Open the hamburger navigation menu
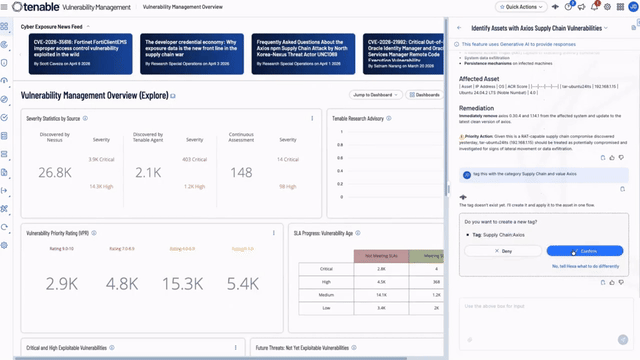The height and width of the screenshot is (360, 640). click(x=4, y=7)
